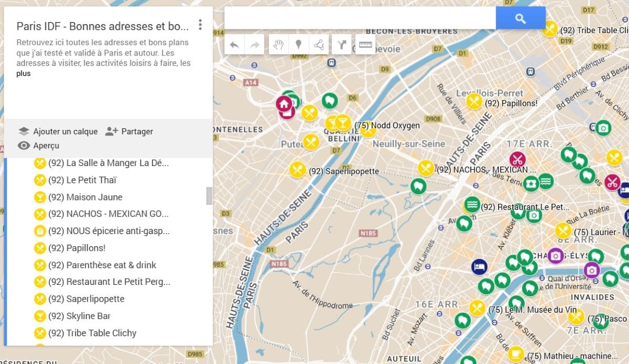Screen dimensions: 629x364
Task: Select the add directions tool
Action: tap(342, 45)
